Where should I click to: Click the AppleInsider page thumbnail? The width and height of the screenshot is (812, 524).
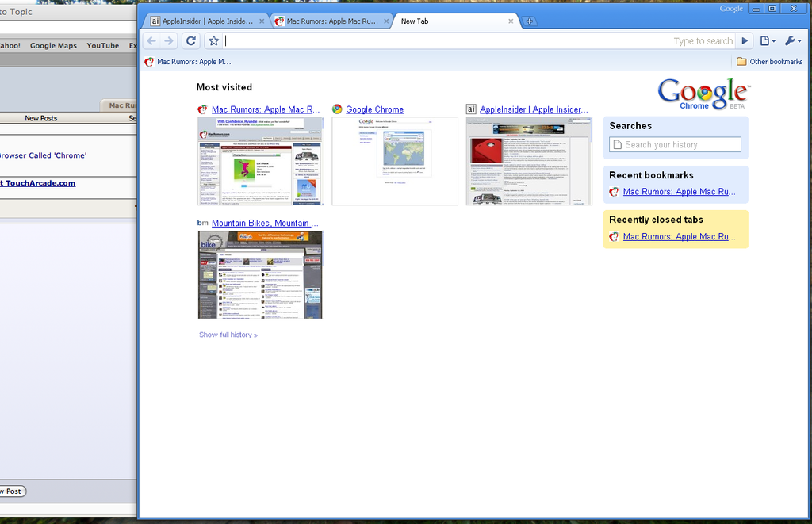529,161
